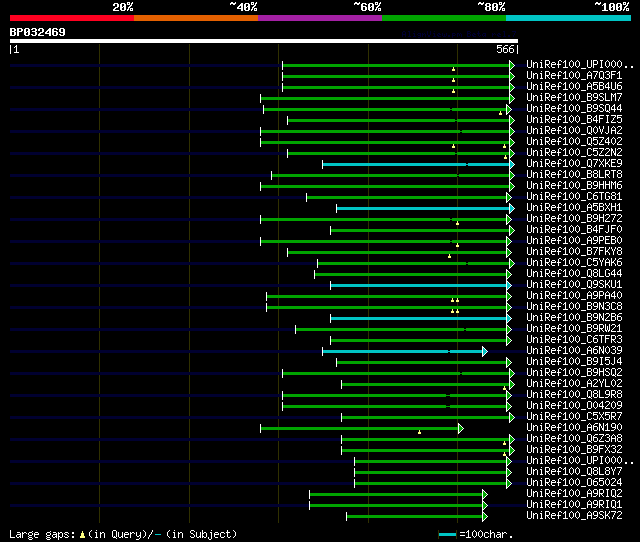The height and width of the screenshot is (542, 640).
Task: Open the UniRef100_A5B4U6 hit label
Action: click(x=574, y=87)
